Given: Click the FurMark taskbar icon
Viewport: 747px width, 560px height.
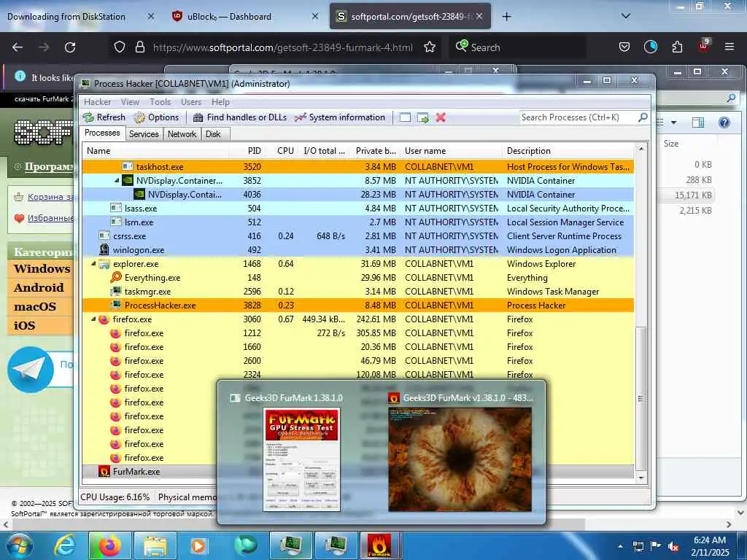Looking at the screenshot, I should pyautogui.click(x=379, y=545).
